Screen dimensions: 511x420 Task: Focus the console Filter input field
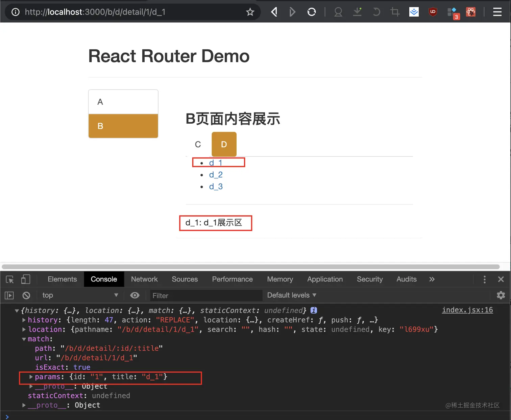click(x=206, y=296)
